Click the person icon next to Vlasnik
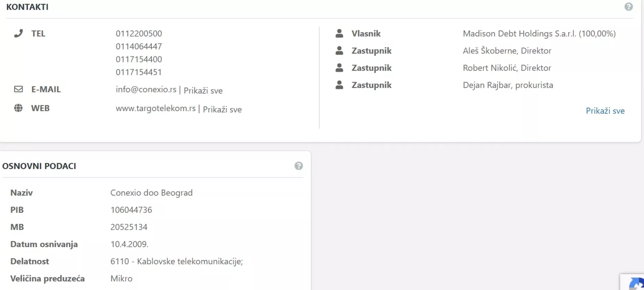The width and height of the screenshot is (644, 290). coord(339,33)
